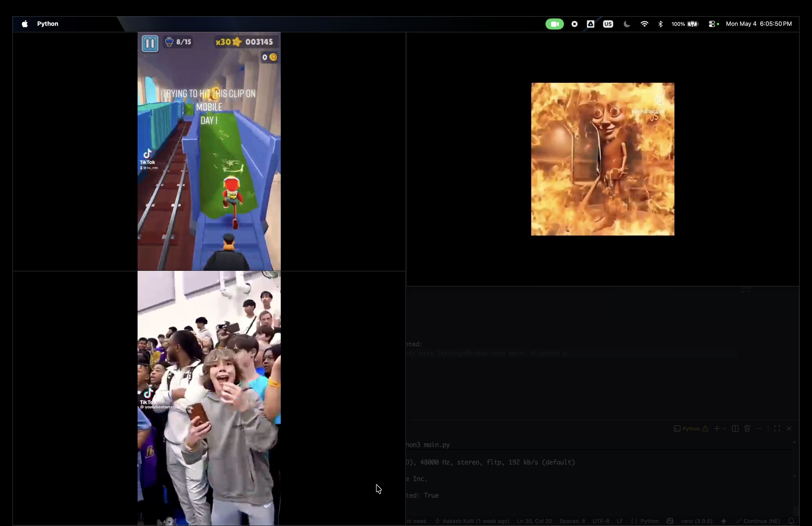Click git blame Aakash Kolli status entry
The height and width of the screenshot is (526, 812).
coord(472,521)
